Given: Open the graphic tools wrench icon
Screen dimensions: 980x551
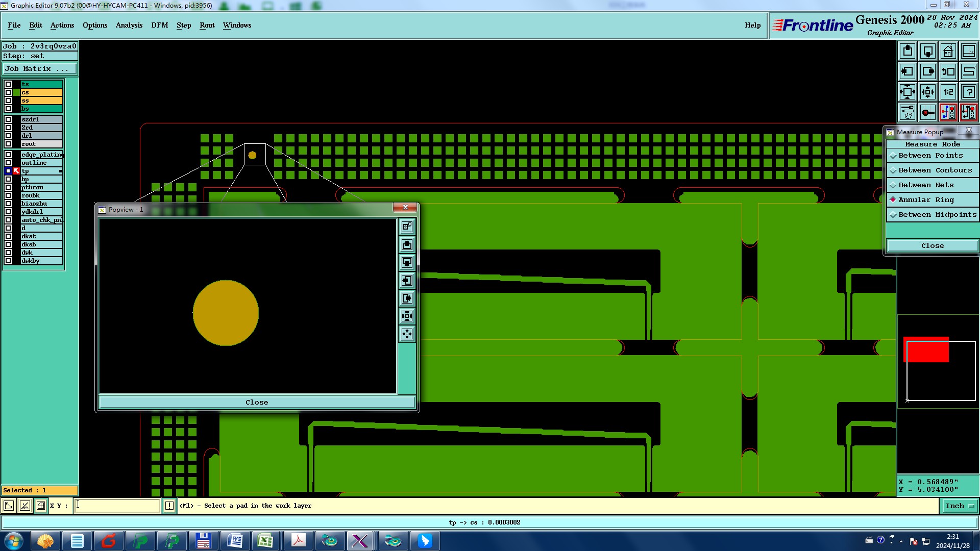Looking at the screenshot, I should [908, 112].
